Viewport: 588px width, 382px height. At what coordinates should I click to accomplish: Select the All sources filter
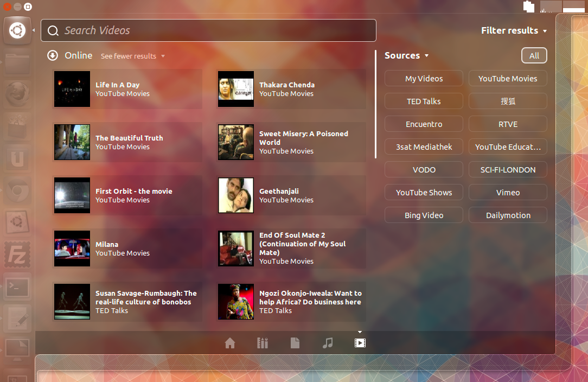point(534,55)
